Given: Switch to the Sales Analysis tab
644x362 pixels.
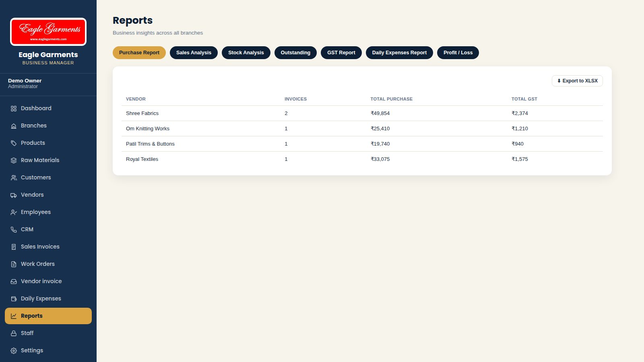Looking at the screenshot, I should (x=194, y=53).
